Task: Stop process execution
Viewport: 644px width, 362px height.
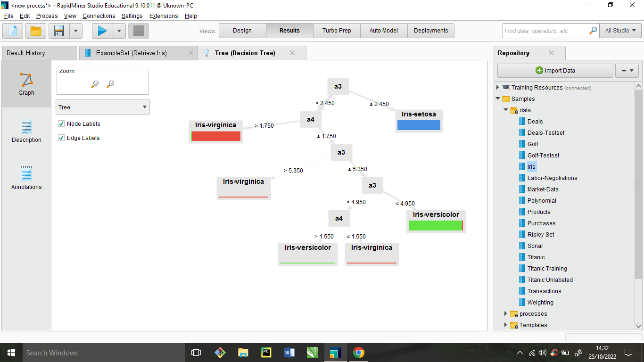Action: click(138, 30)
